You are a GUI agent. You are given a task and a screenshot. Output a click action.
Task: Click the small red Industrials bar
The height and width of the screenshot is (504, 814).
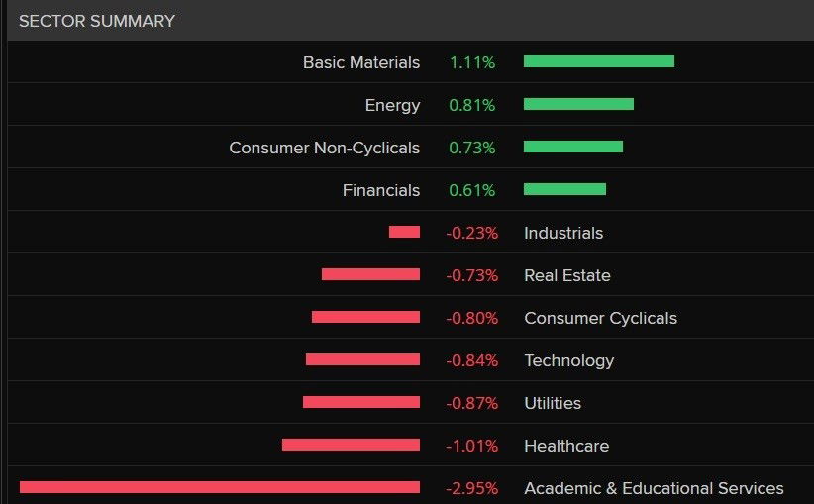pyautogui.click(x=404, y=232)
